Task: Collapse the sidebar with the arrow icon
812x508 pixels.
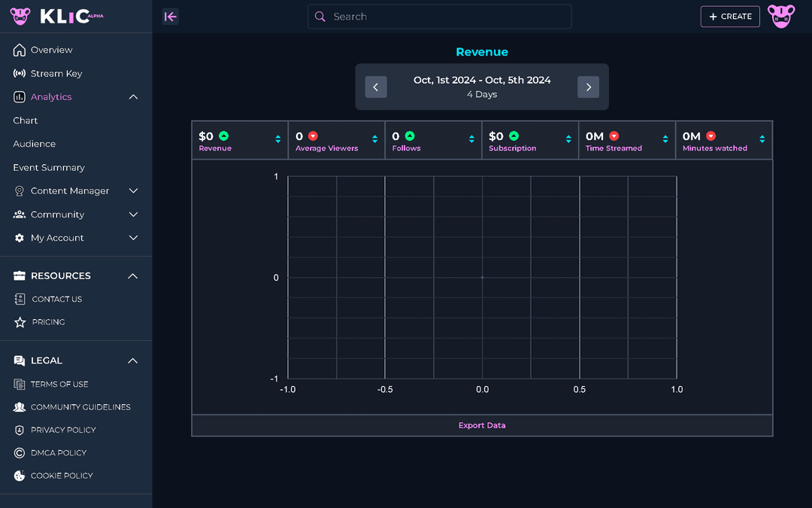Action: pos(171,17)
